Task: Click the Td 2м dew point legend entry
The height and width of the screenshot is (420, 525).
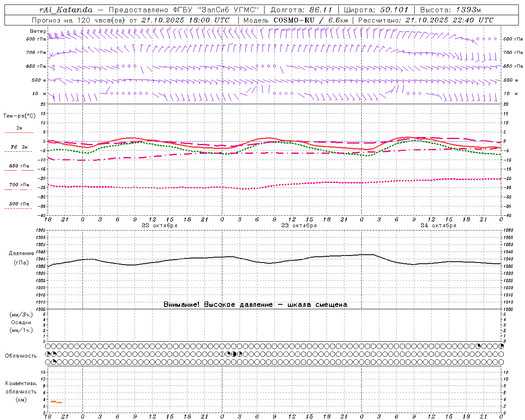Action: (x=19, y=147)
